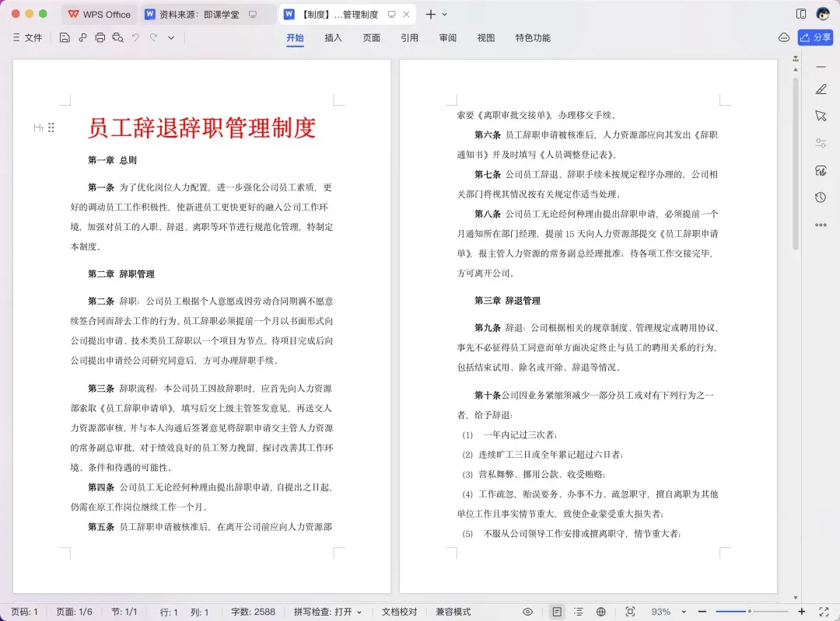
Task: Click the split-view marker above the scrollbar
Action: 796,58
